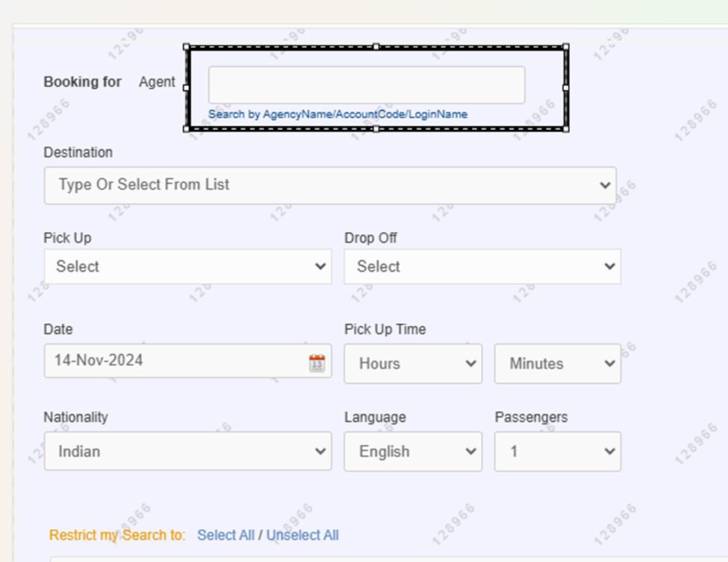The width and height of the screenshot is (728, 562).
Task: Open the Pick Up location dropdown
Action: point(187,266)
